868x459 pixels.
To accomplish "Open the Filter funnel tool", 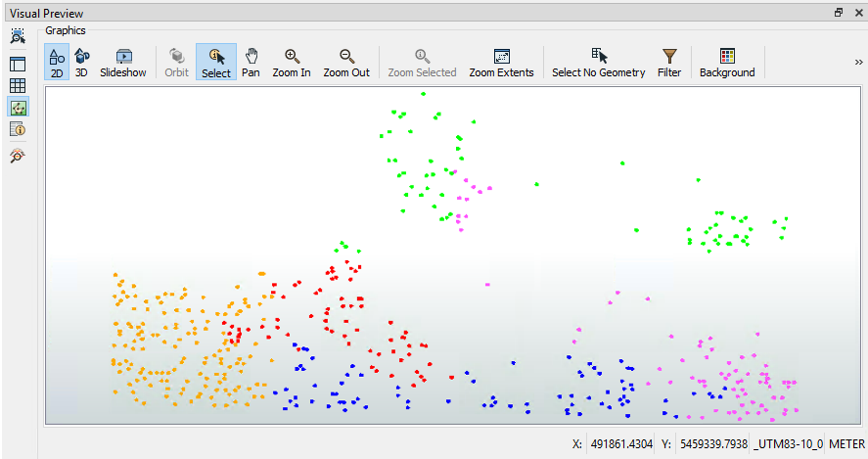I will (x=669, y=63).
